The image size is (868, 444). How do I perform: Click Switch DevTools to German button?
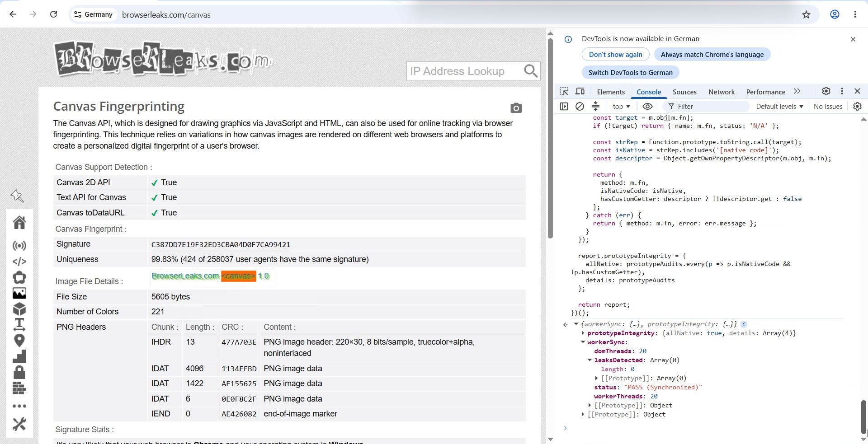tap(630, 72)
